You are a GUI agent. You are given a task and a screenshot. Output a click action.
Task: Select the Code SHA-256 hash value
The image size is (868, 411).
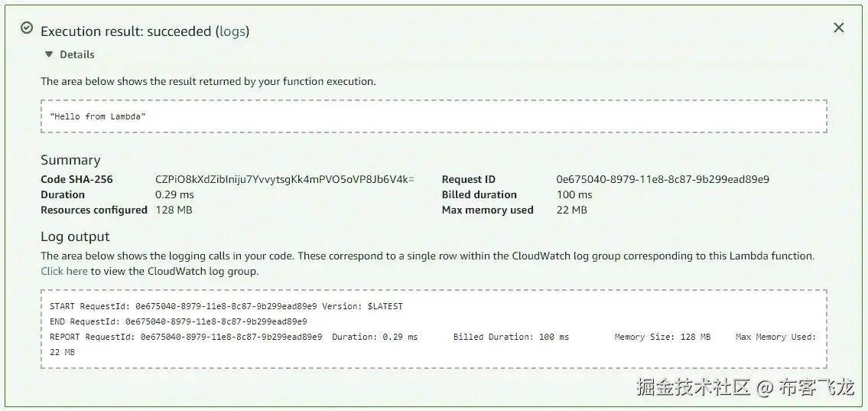(284, 179)
